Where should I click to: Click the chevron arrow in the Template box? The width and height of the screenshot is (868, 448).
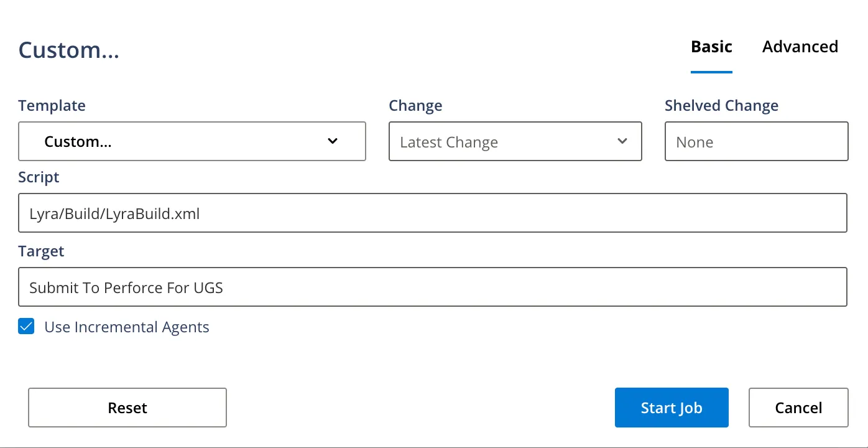tap(333, 141)
